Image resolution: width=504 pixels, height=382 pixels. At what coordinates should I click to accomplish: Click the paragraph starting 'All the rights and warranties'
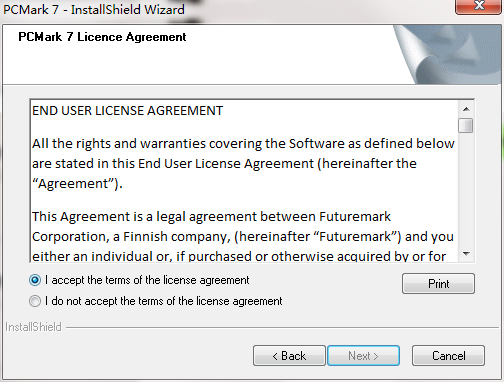click(243, 164)
